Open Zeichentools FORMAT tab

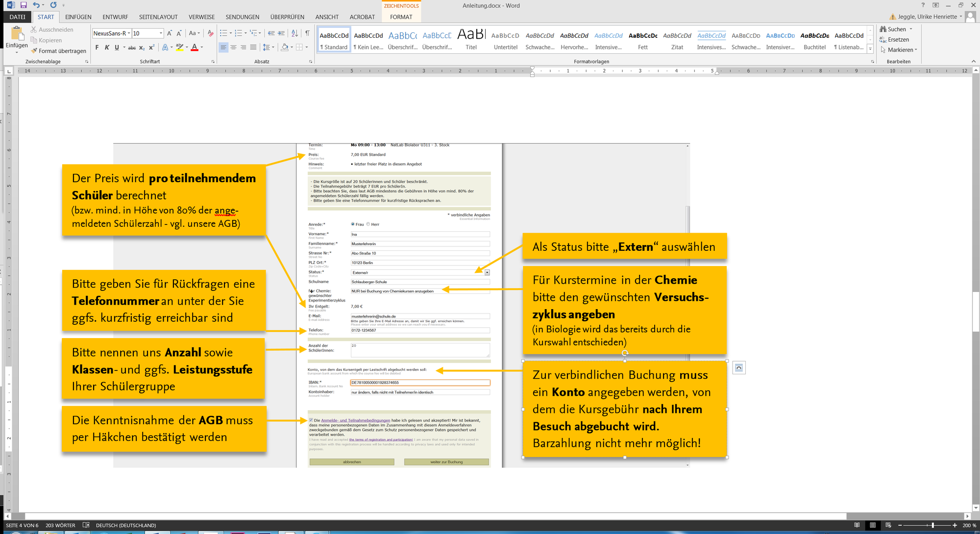(401, 17)
